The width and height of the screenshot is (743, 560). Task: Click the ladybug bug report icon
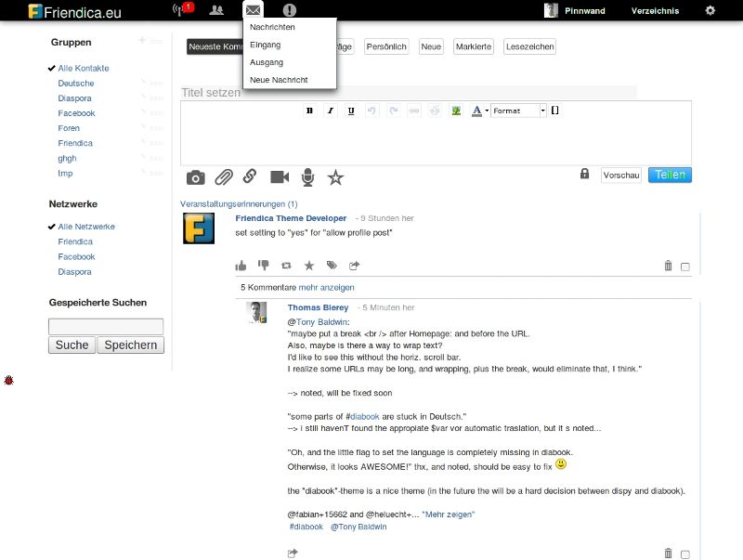point(8,380)
